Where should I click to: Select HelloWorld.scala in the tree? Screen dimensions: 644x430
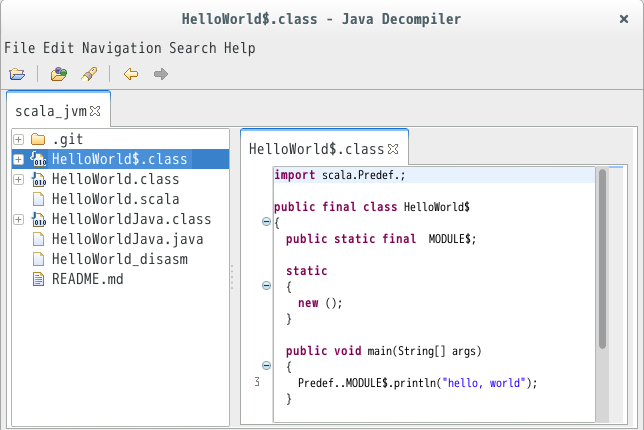click(x=115, y=199)
